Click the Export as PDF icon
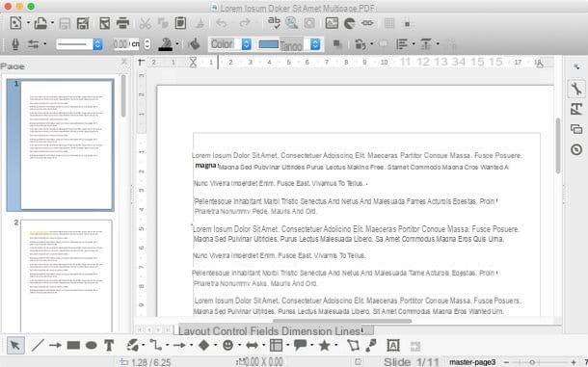Screen dimensions: 588x367 104,23
